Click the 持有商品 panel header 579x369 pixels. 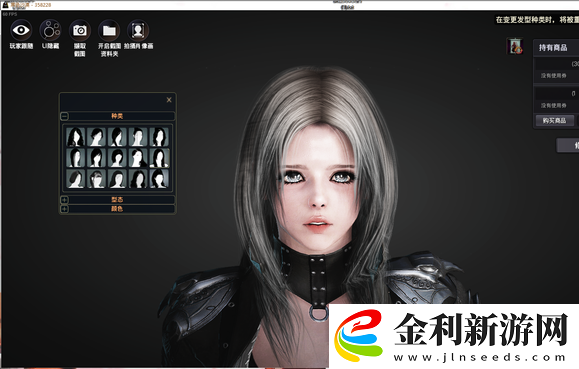point(556,48)
